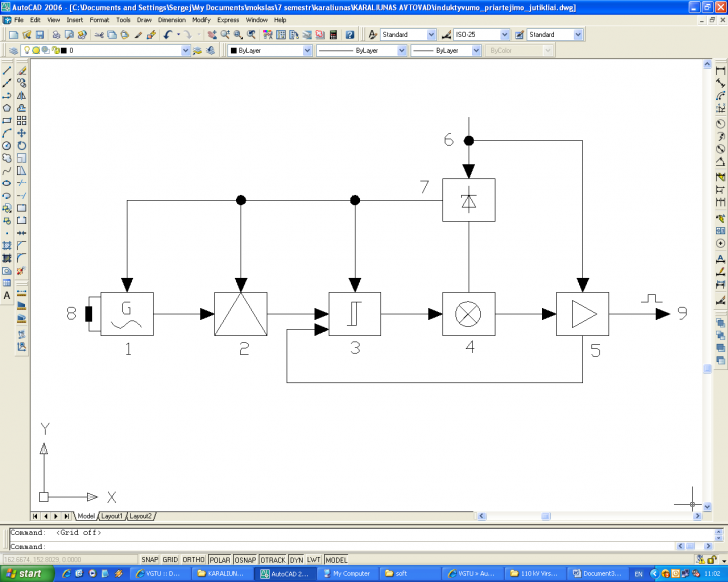Select the Model tab
728x582 pixels.
86,516
